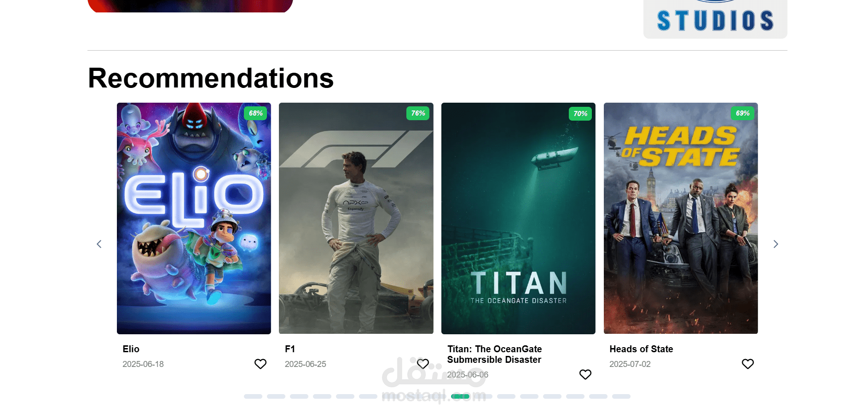Screen dimensions: 868x413
Task: Click the Elio title link
Action: coord(131,349)
